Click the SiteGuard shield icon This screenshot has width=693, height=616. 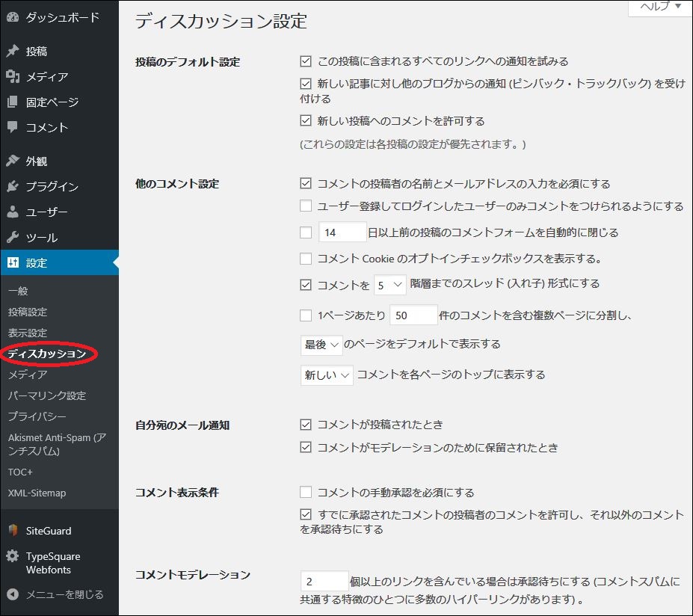coord(13,530)
